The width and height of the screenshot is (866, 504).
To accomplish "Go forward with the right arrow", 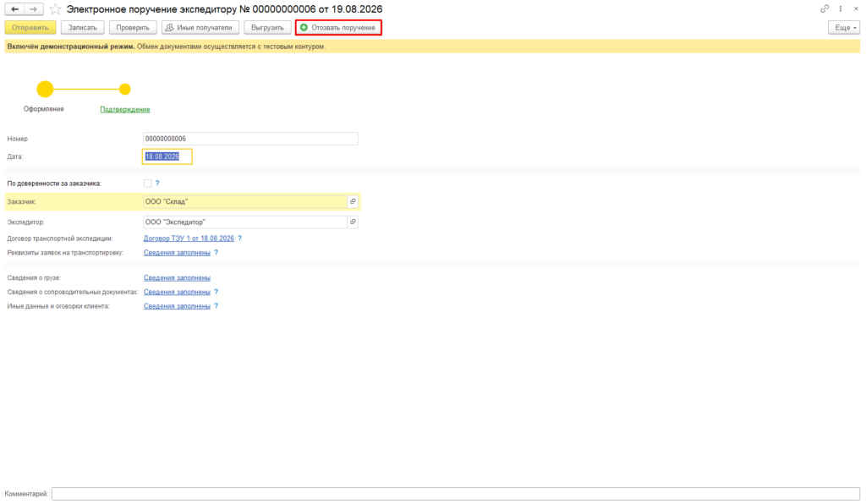I will [33, 9].
